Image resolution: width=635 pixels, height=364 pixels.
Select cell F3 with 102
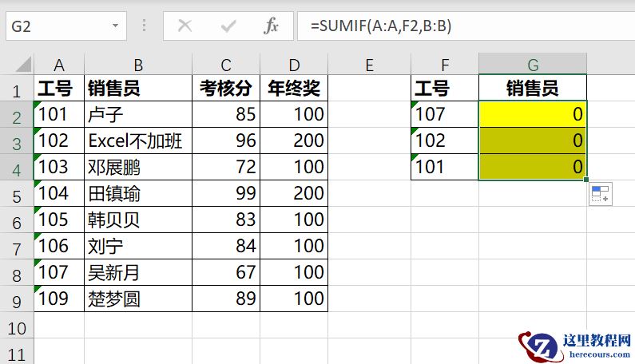pos(445,140)
